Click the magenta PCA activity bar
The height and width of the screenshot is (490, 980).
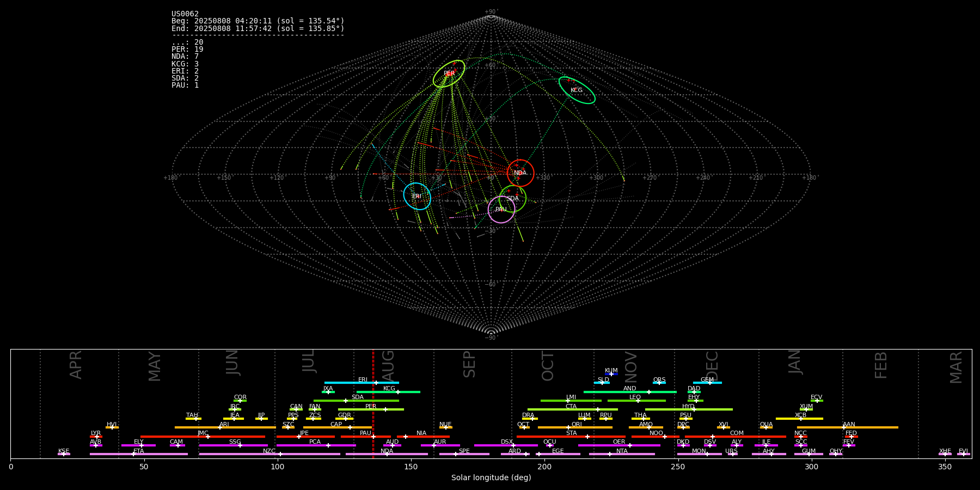pyautogui.click(x=316, y=445)
